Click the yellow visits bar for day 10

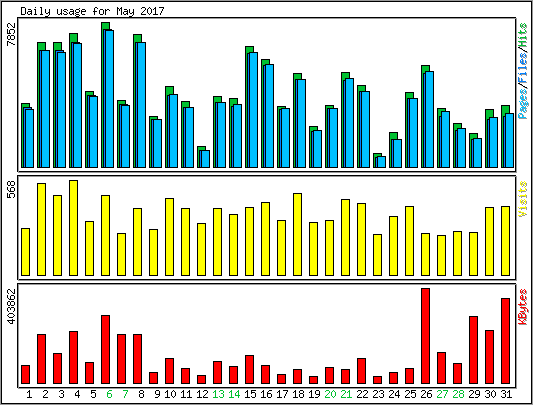click(169, 237)
